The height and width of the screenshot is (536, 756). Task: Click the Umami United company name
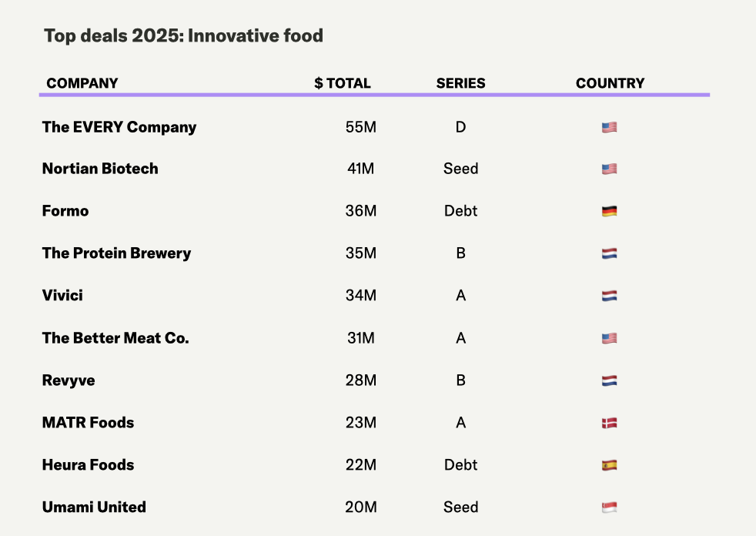pos(94,508)
